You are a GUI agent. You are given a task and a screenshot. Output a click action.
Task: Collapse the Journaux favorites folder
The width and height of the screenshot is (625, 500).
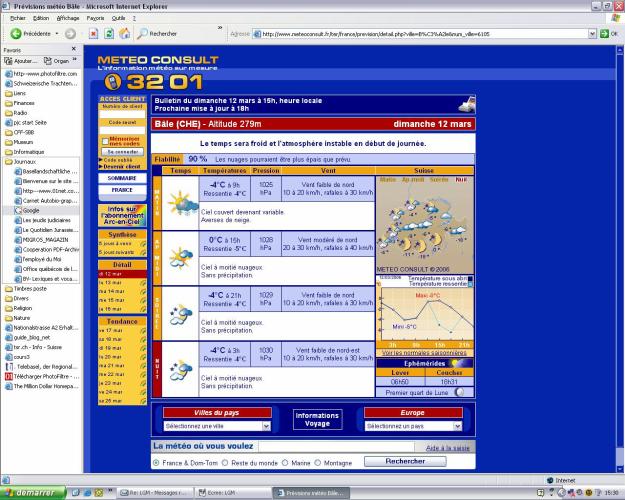pos(21,161)
